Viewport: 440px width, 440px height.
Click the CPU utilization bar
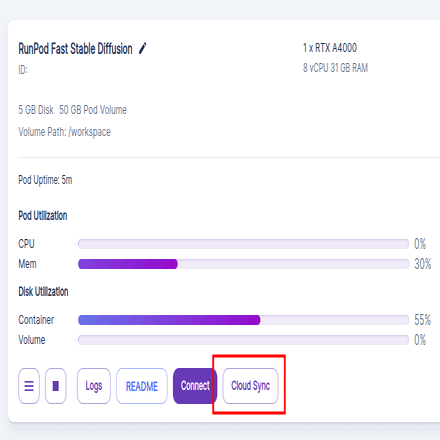pos(243,244)
